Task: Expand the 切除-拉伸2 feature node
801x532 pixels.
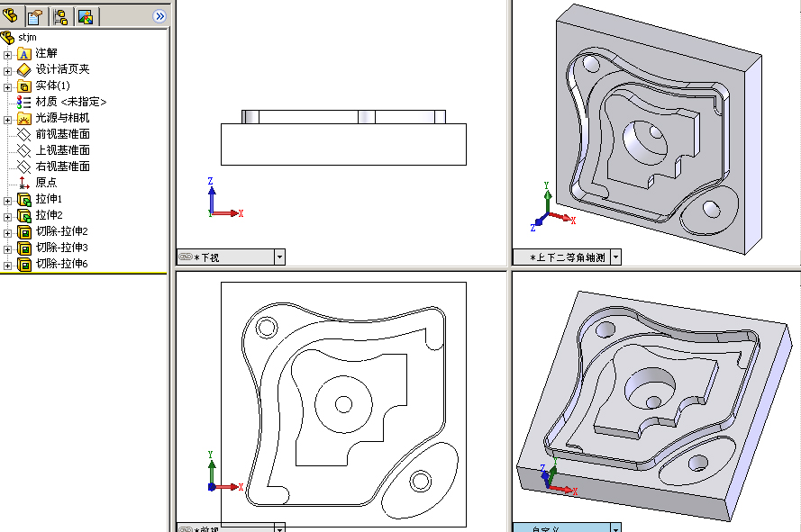Action: tap(8, 233)
